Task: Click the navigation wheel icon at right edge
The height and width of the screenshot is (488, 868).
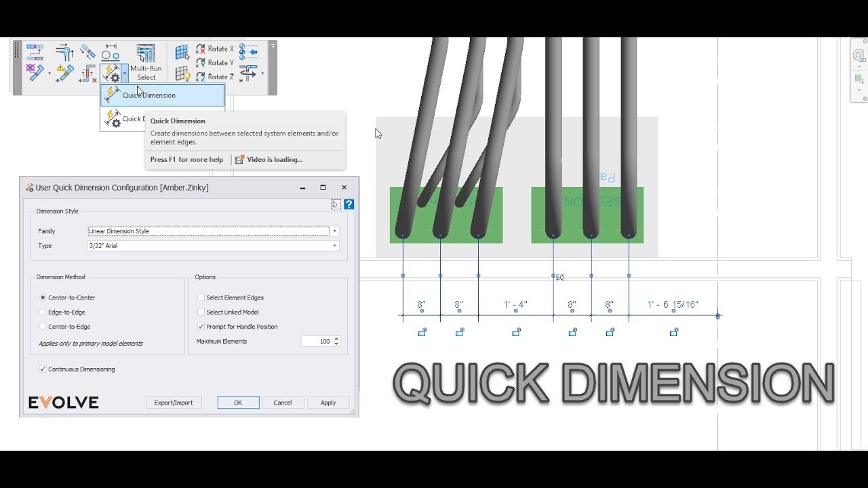Action: [x=859, y=56]
